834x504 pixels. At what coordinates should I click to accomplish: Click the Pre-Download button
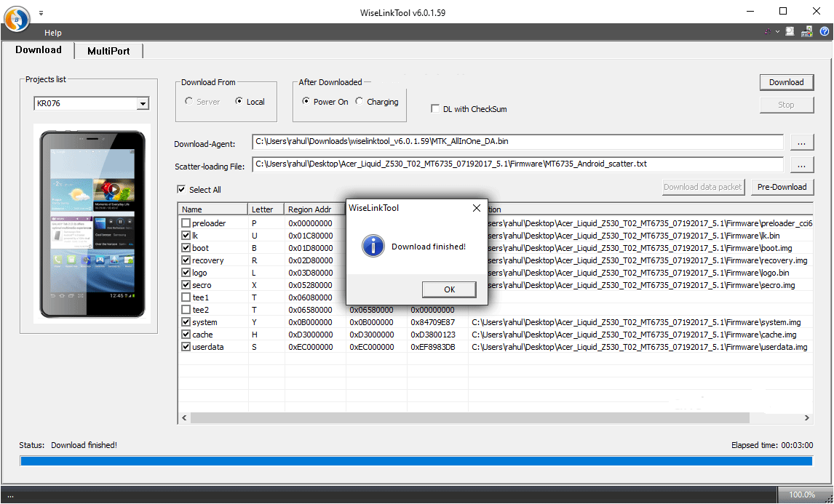click(782, 187)
